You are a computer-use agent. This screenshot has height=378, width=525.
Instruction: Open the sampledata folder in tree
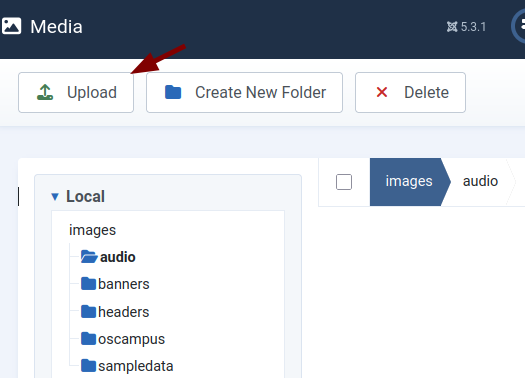(x=136, y=366)
